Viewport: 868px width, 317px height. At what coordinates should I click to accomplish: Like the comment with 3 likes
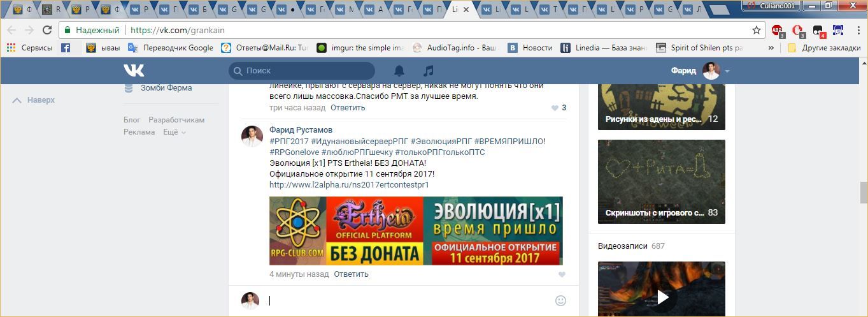point(559,108)
